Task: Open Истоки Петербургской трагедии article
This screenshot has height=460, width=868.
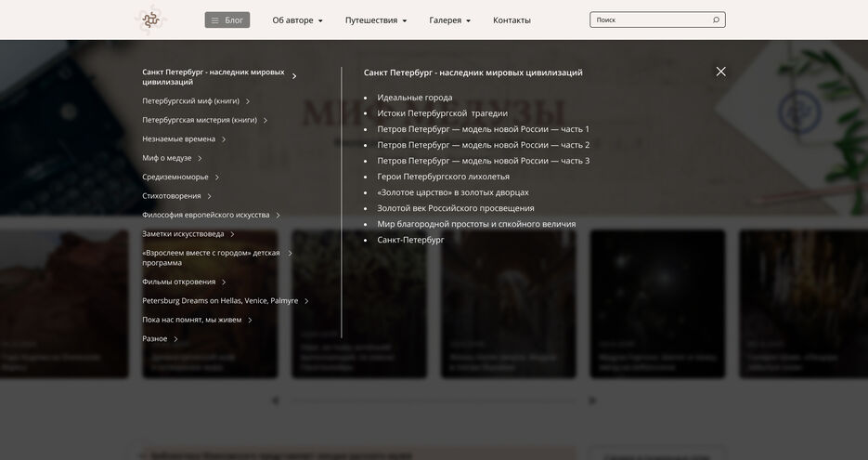Action: click(442, 113)
